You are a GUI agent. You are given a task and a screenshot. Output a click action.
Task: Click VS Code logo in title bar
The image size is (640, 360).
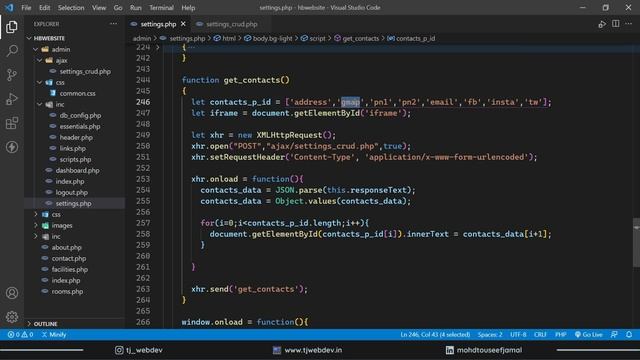(x=9, y=7)
